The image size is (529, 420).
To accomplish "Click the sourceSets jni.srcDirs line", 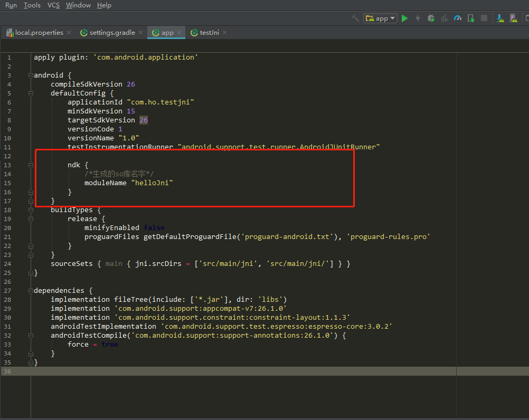I will 201,264.
